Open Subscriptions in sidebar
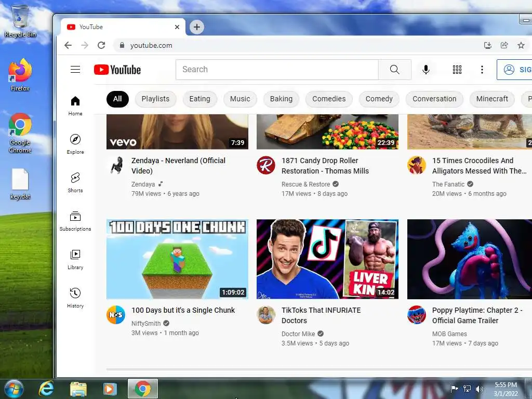Image resolution: width=532 pixels, height=399 pixels. (75, 221)
